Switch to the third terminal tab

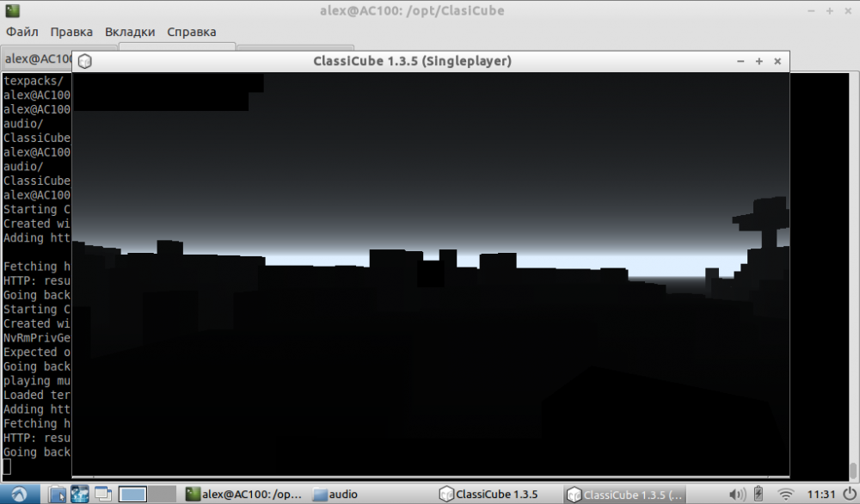point(296,48)
